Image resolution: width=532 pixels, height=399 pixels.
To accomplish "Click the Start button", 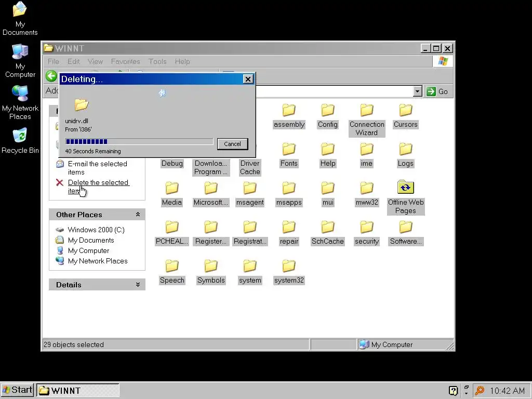I will [18, 390].
